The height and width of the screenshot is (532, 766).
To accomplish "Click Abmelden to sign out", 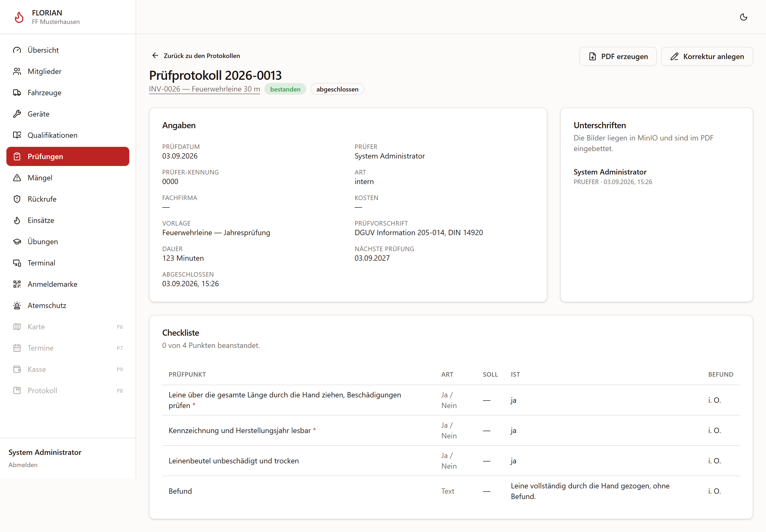I will (23, 465).
